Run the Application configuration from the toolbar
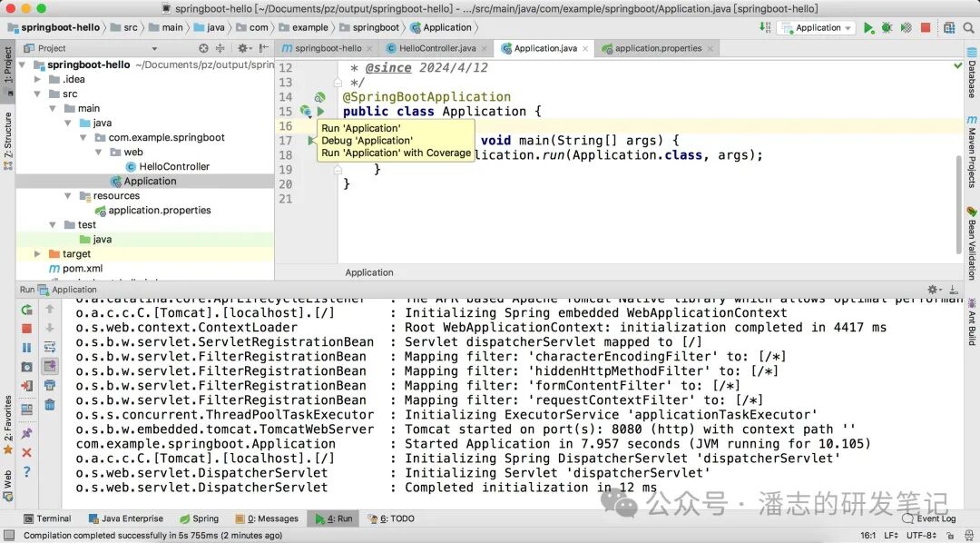Screen dimensions: 980x543 point(868,27)
